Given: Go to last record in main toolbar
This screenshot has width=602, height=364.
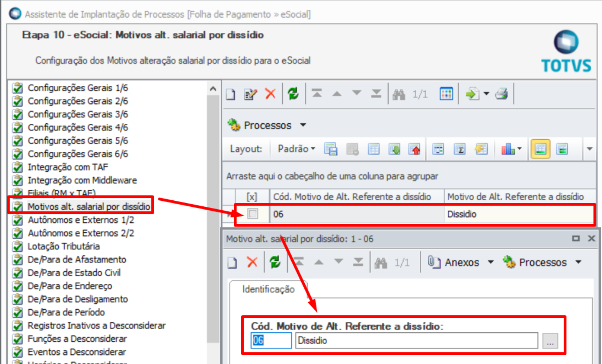Looking at the screenshot, I should pos(376,93).
